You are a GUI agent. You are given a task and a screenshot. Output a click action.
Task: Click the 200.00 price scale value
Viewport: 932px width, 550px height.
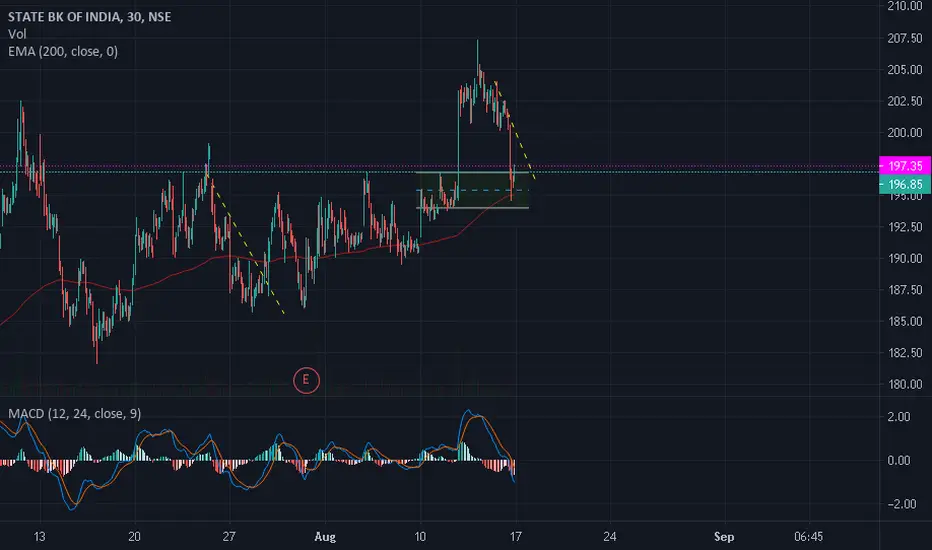point(905,133)
